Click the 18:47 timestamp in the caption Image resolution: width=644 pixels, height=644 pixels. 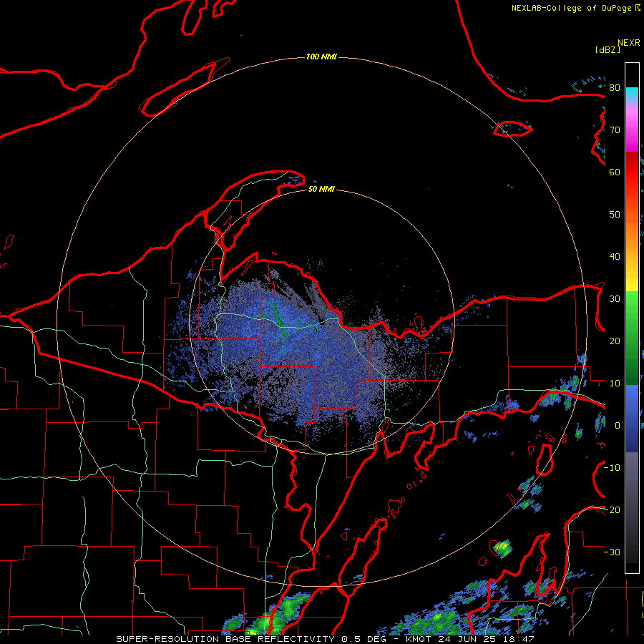(x=520, y=639)
